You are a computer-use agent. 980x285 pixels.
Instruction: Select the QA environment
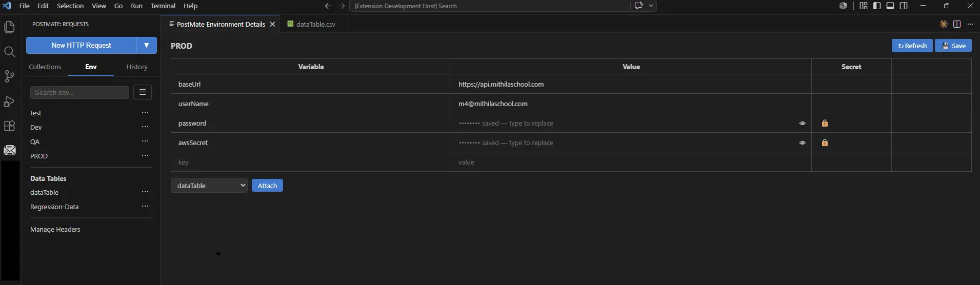(x=35, y=141)
